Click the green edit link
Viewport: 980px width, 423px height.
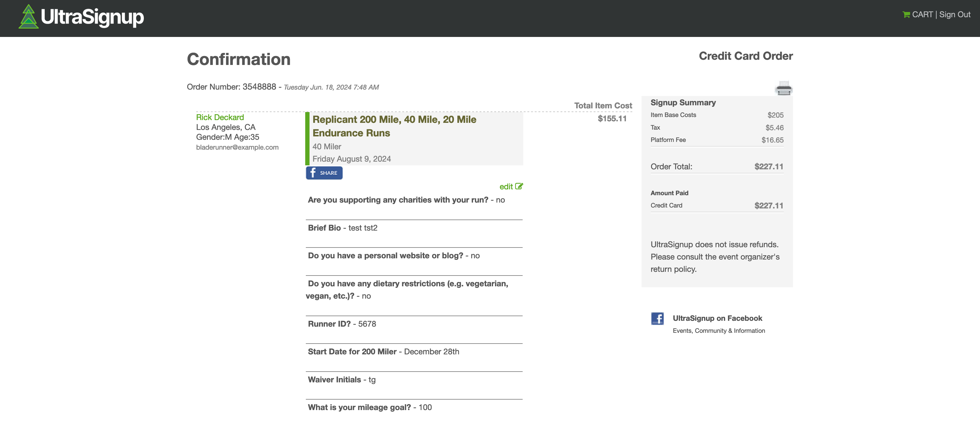coord(506,187)
